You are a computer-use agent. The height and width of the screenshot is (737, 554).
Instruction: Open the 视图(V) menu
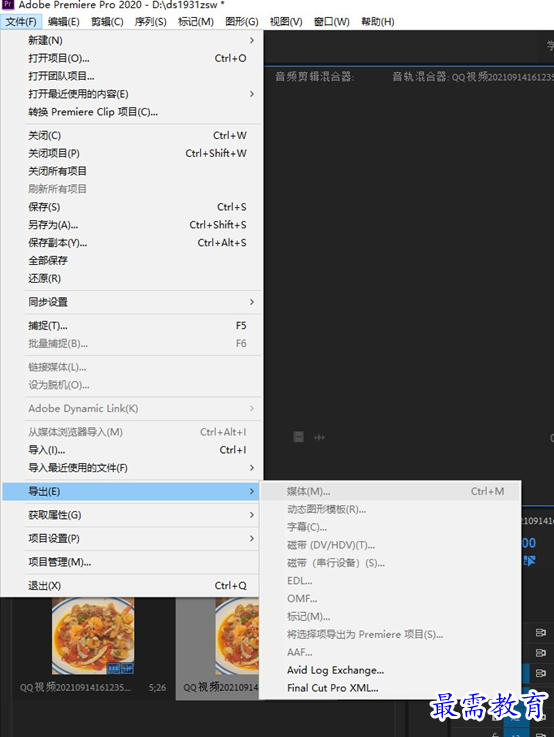(x=286, y=22)
